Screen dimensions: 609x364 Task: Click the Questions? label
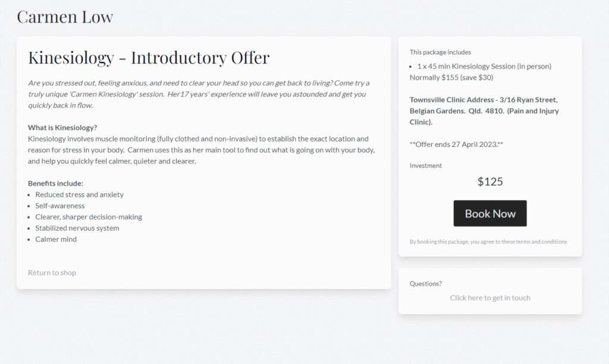click(426, 284)
